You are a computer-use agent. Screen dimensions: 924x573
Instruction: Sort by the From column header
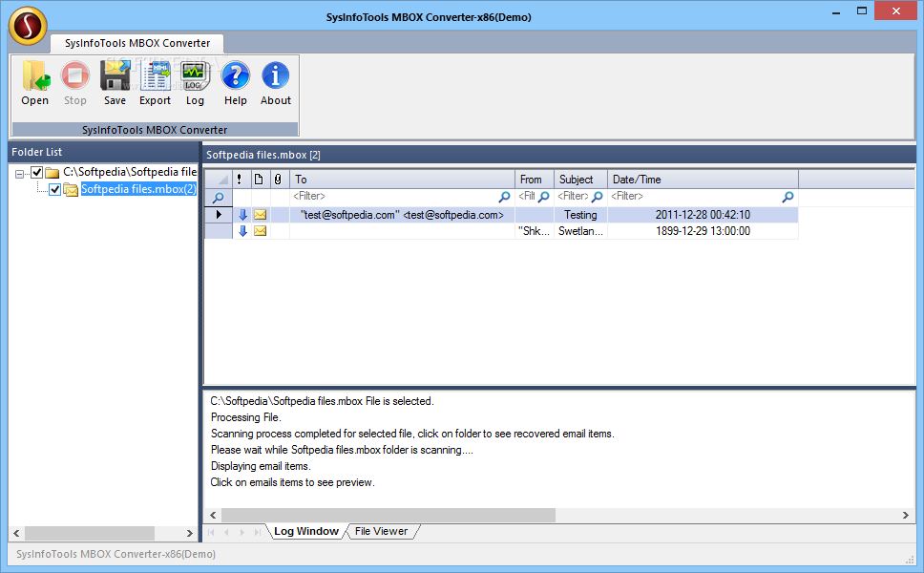(x=535, y=180)
